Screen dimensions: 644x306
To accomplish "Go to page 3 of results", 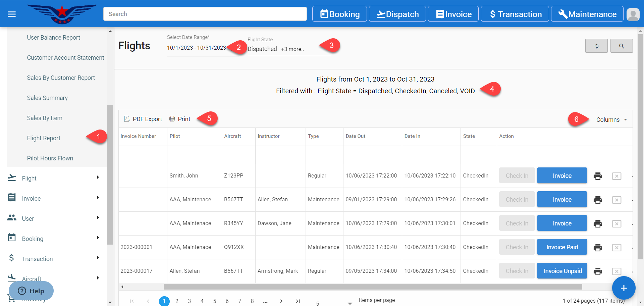I will click(x=189, y=301).
